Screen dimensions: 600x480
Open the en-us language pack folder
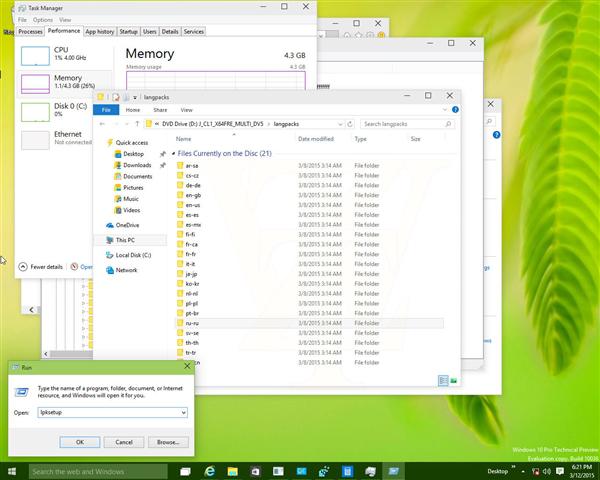pyautogui.click(x=192, y=204)
